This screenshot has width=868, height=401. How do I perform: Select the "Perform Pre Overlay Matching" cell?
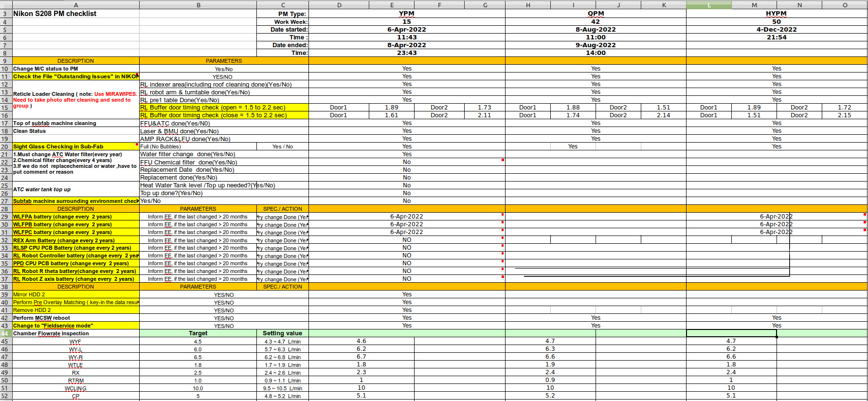(x=75, y=302)
